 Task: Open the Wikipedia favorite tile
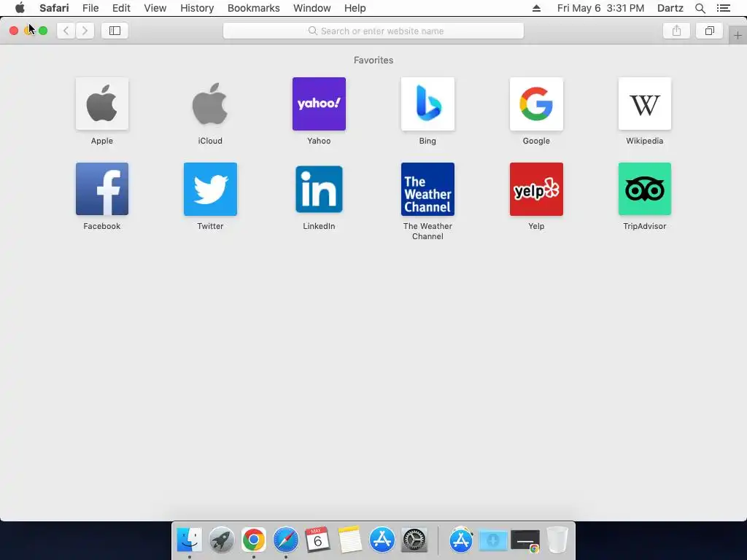645,104
